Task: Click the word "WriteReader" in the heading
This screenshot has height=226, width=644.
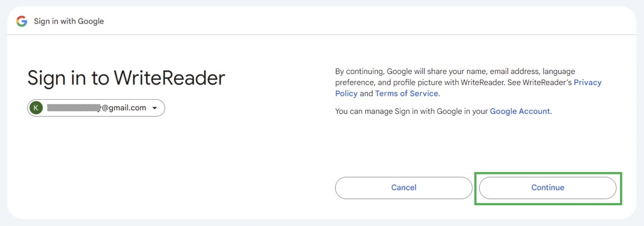Action: [x=169, y=78]
